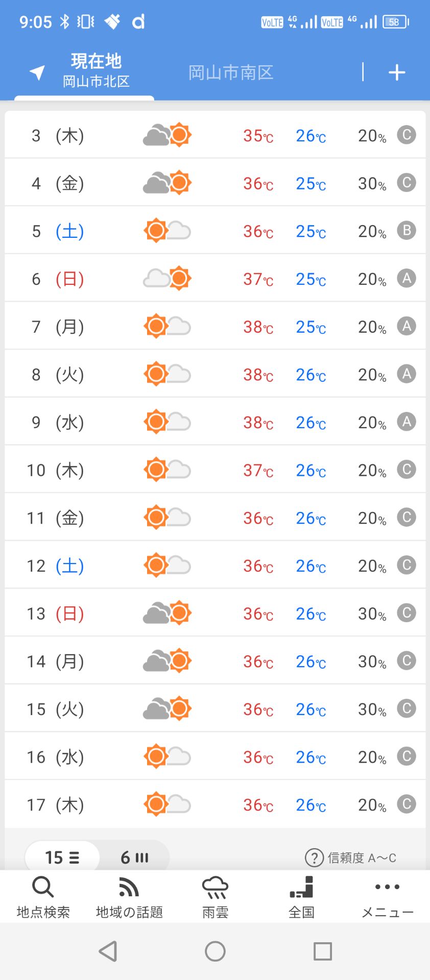Screen dimensions: 430x980
Task: Tap the current location arrow icon
Action: point(37,72)
